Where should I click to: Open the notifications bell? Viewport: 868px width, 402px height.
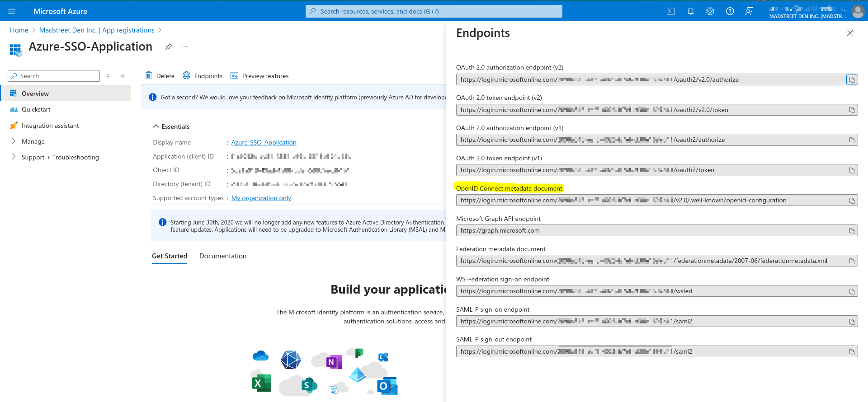coord(690,11)
